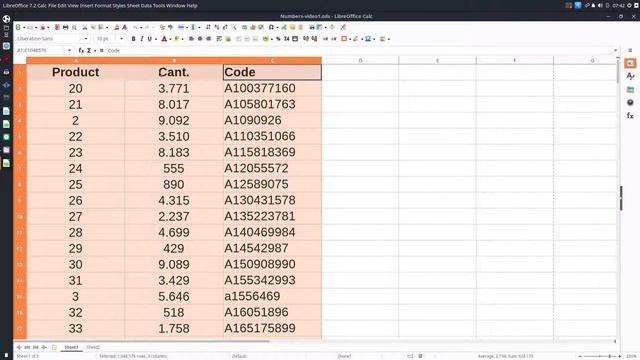Select the cell A1090926

coord(272,120)
